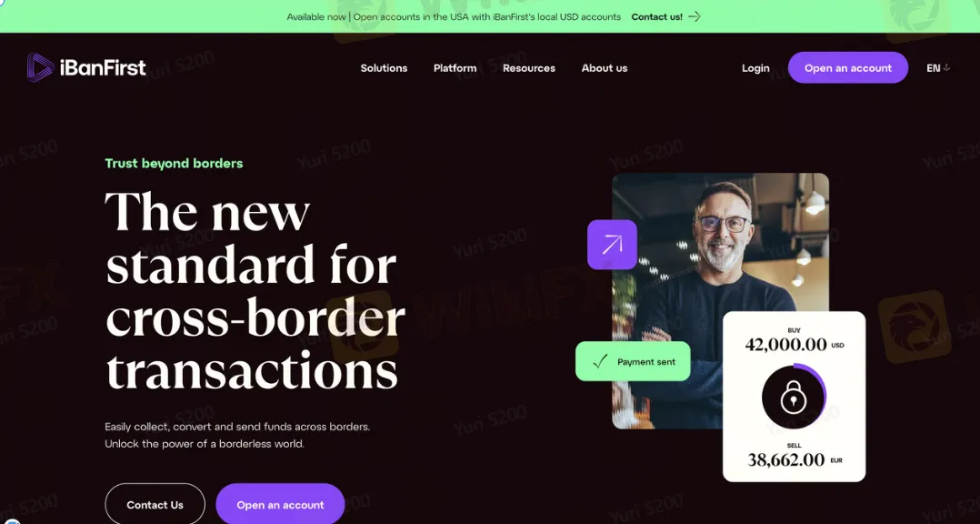Open the About us menu

point(605,68)
